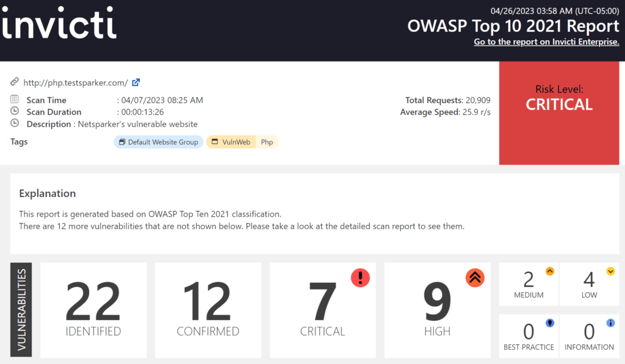
Task: Click the red Risk Level Critical box
Action: (x=559, y=112)
